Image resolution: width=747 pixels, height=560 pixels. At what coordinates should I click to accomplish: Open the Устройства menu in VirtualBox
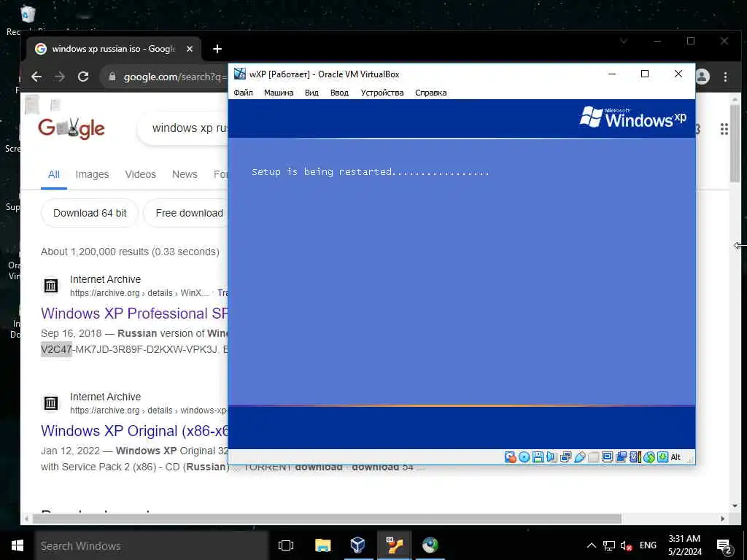pos(382,93)
